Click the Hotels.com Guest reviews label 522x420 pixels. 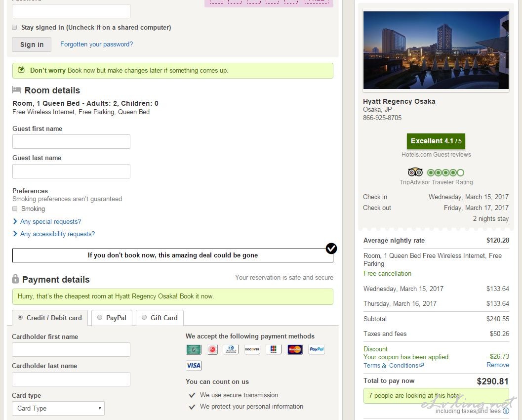[x=436, y=155]
